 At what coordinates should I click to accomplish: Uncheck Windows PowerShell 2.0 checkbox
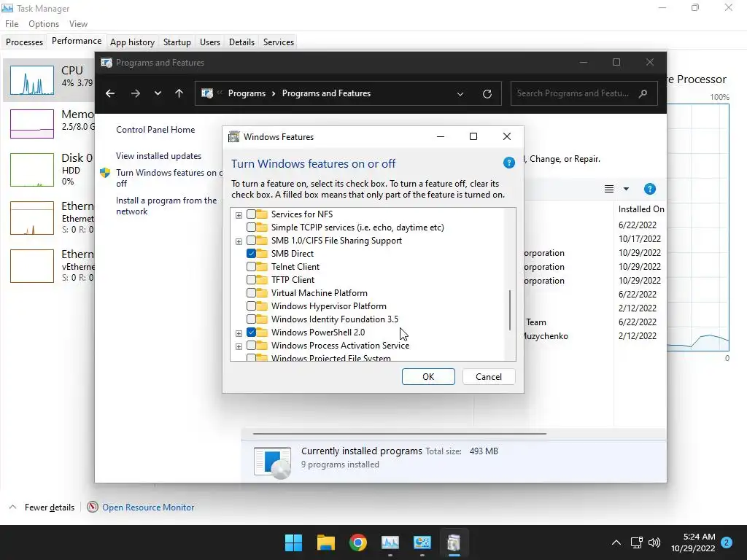click(251, 332)
